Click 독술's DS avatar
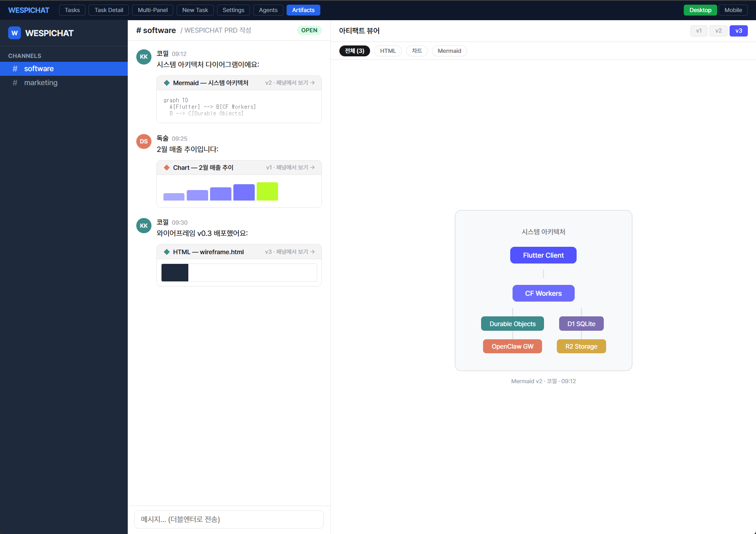Viewport: 756px width, 534px height. (144, 141)
